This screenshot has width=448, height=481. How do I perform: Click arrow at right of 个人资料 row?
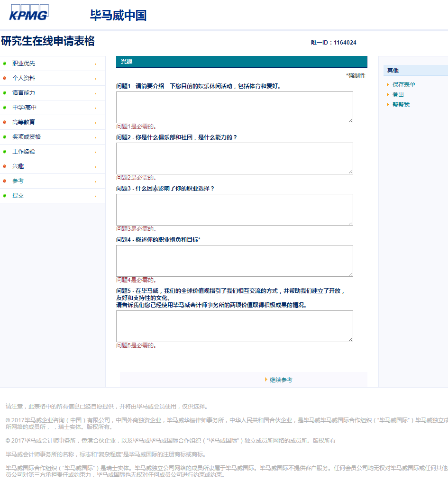coord(95,79)
